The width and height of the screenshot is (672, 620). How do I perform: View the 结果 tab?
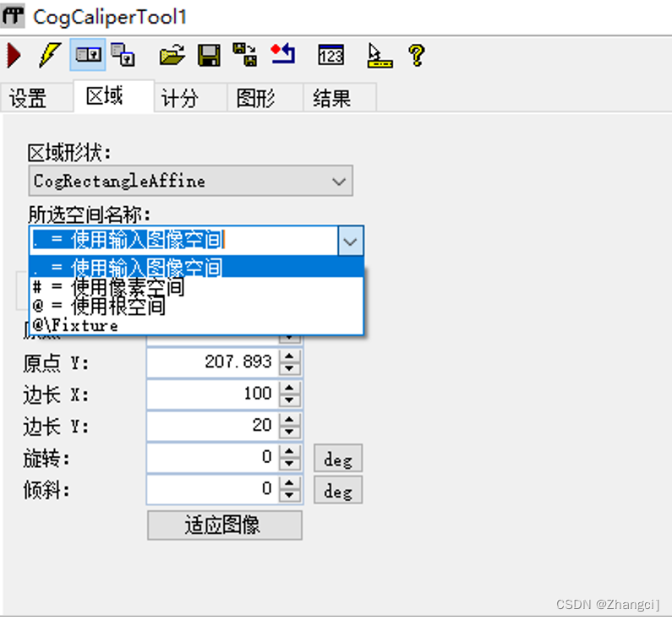click(x=340, y=98)
